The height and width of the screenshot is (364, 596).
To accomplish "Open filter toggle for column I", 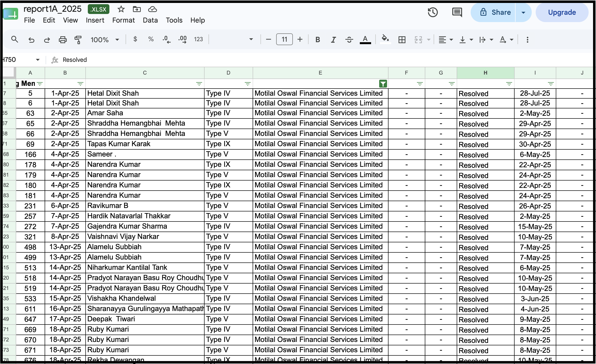I will point(551,84).
